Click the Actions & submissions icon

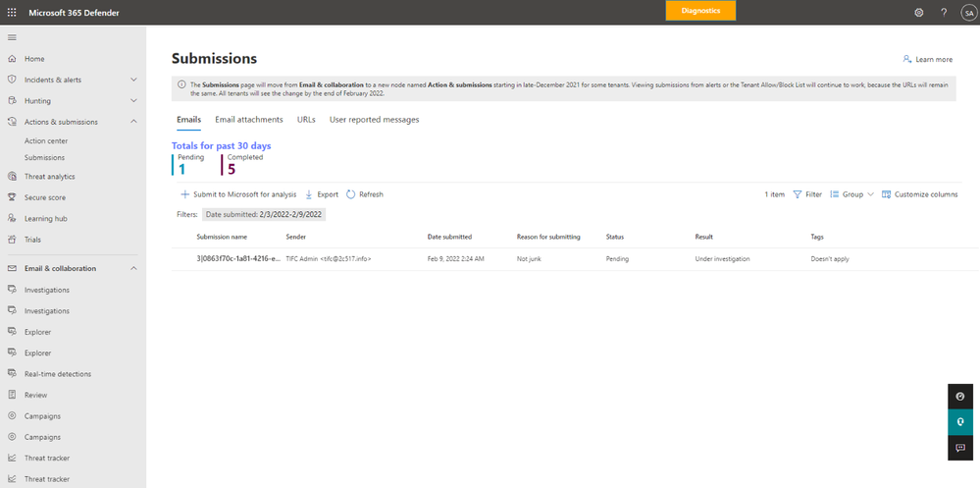point(11,122)
